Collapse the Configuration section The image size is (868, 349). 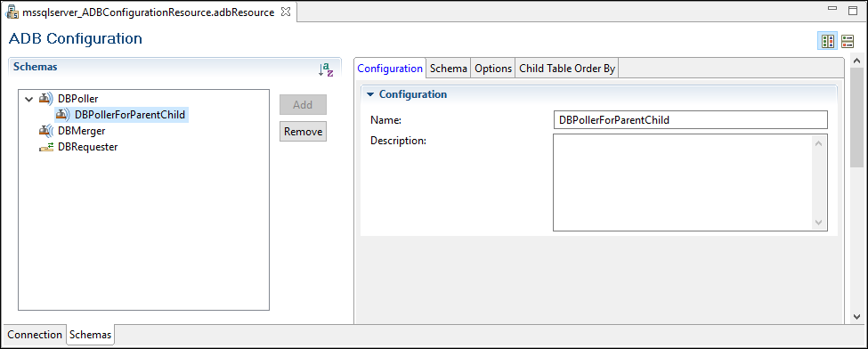tap(370, 94)
